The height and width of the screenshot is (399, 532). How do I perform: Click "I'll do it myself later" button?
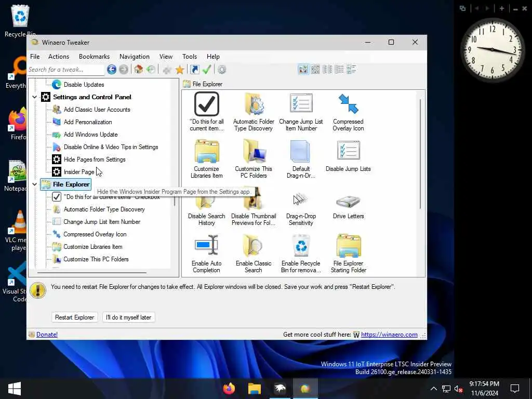[129, 317]
